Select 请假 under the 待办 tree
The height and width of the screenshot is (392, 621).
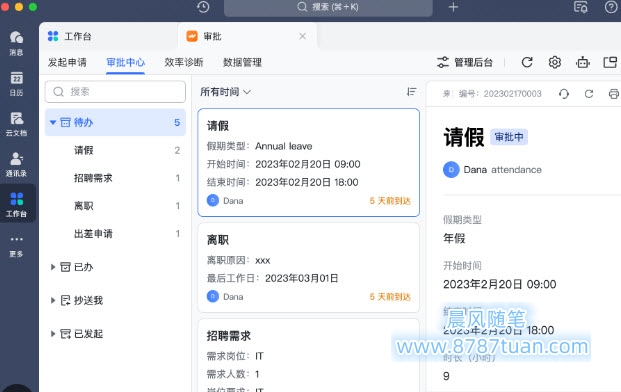pyautogui.click(x=115, y=150)
